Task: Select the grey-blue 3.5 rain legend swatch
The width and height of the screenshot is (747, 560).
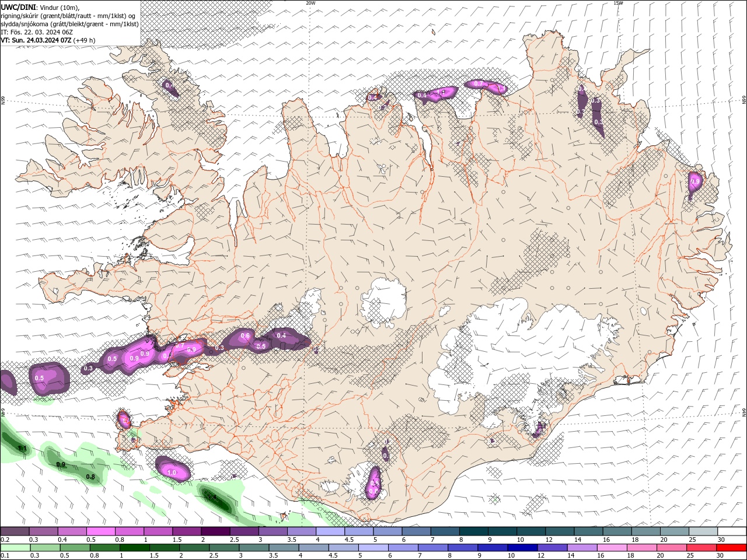Action: [283, 548]
